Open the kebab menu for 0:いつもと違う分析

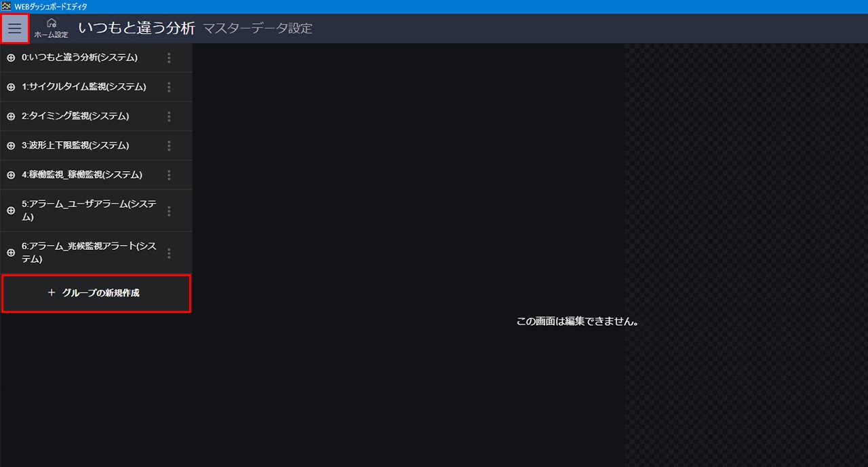pyautogui.click(x=168, y=58)
